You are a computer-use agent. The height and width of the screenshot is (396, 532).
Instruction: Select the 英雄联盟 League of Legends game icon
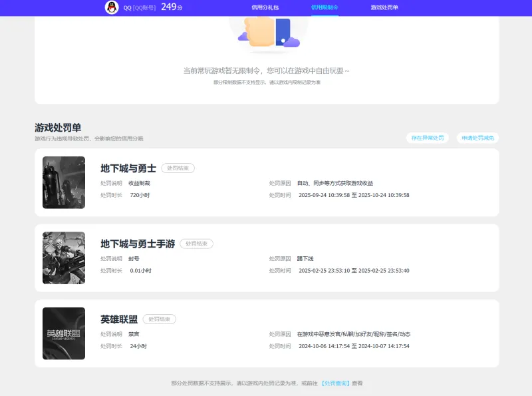click(64, 333)
